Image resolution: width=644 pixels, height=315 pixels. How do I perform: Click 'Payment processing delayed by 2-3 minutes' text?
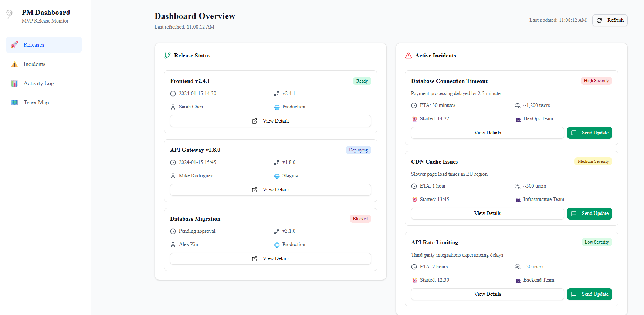[x=457, y=94]
